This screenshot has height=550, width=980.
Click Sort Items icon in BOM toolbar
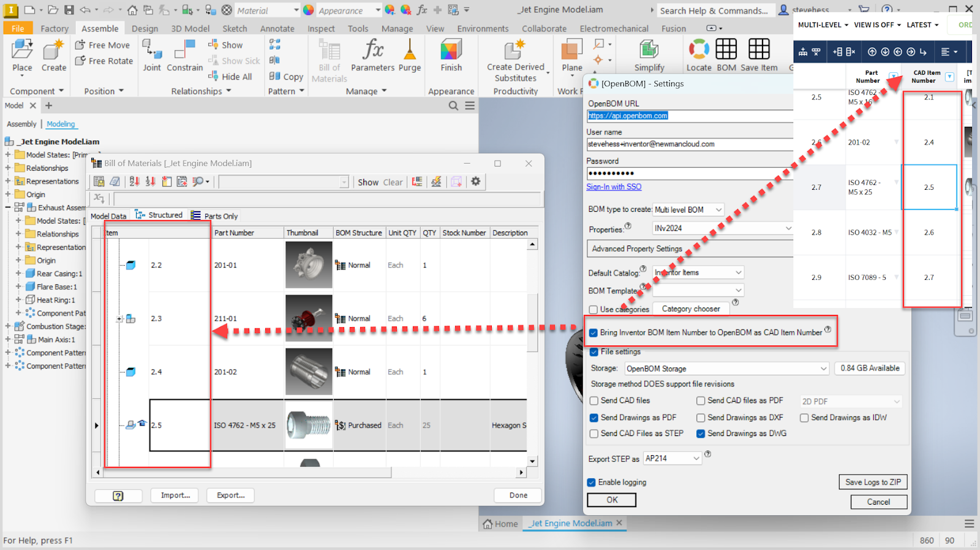[134, 181]
